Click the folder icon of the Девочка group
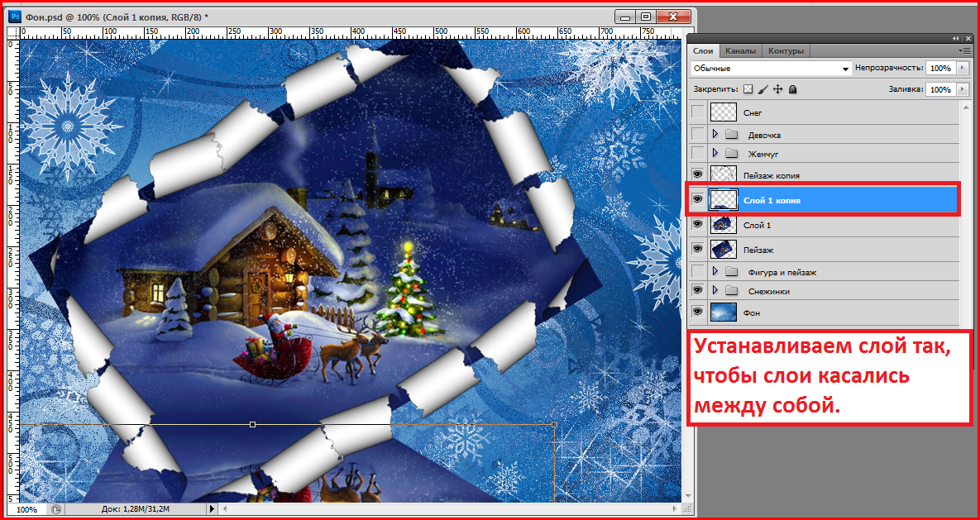 [733, 135]
